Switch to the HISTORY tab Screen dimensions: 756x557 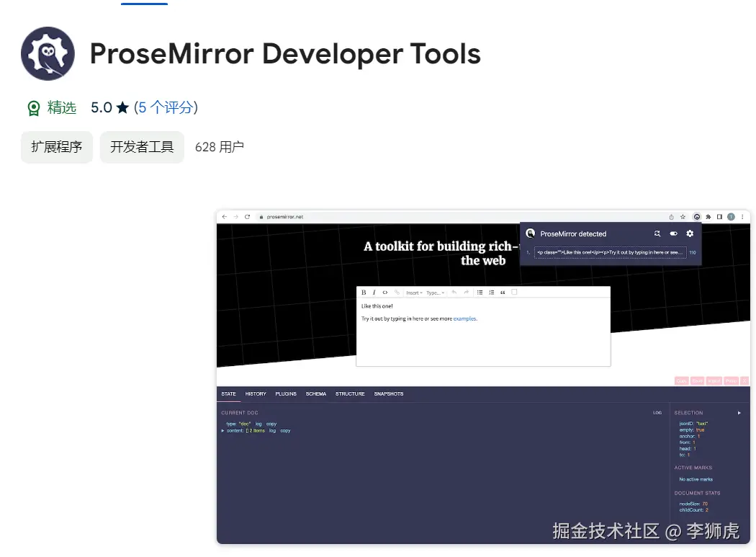[x=256, y=394]
